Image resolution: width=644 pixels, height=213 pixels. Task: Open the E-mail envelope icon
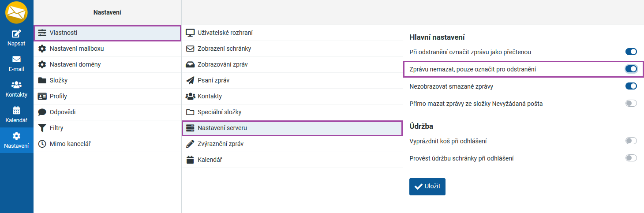click(16, 59)
